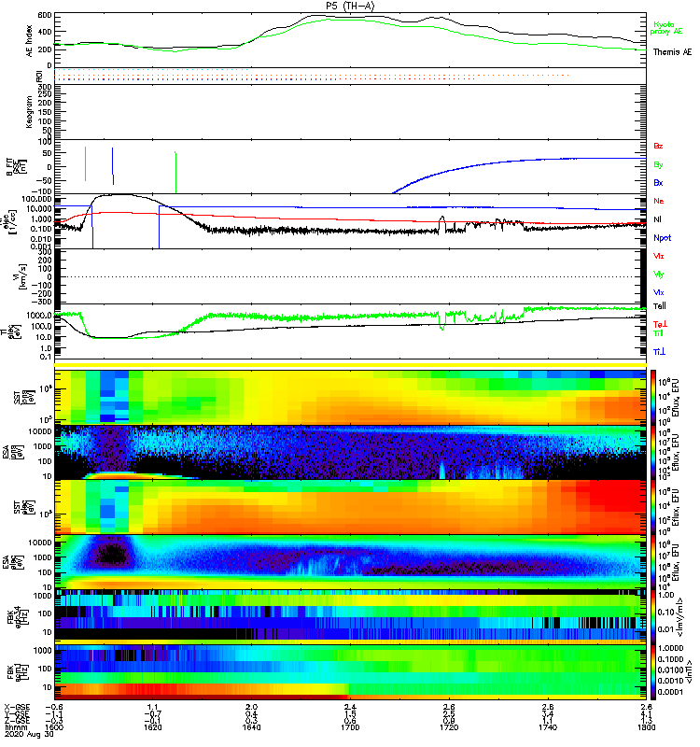This screenshot has width=700, height=747.
Task: Click the "1640" time tick label
Action: point(251,727)
